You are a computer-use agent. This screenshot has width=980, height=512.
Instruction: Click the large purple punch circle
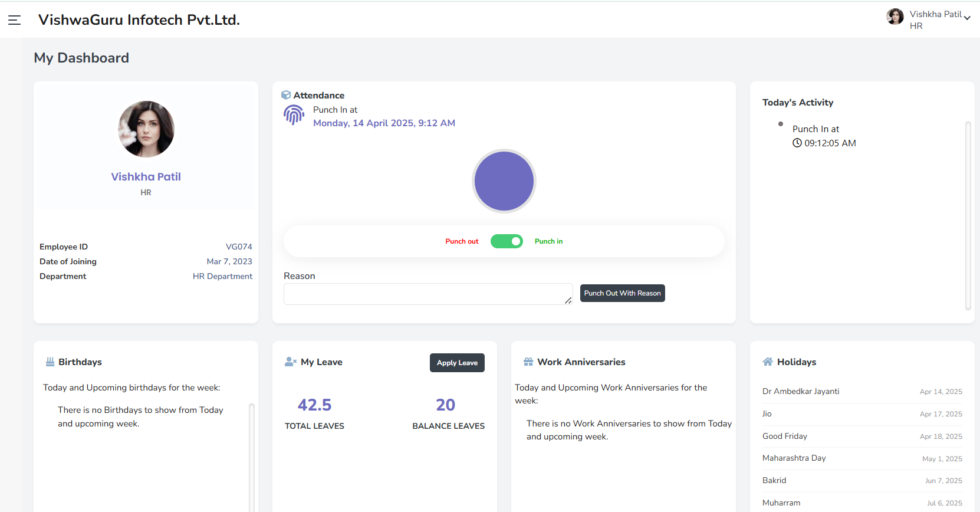[504, 181]
